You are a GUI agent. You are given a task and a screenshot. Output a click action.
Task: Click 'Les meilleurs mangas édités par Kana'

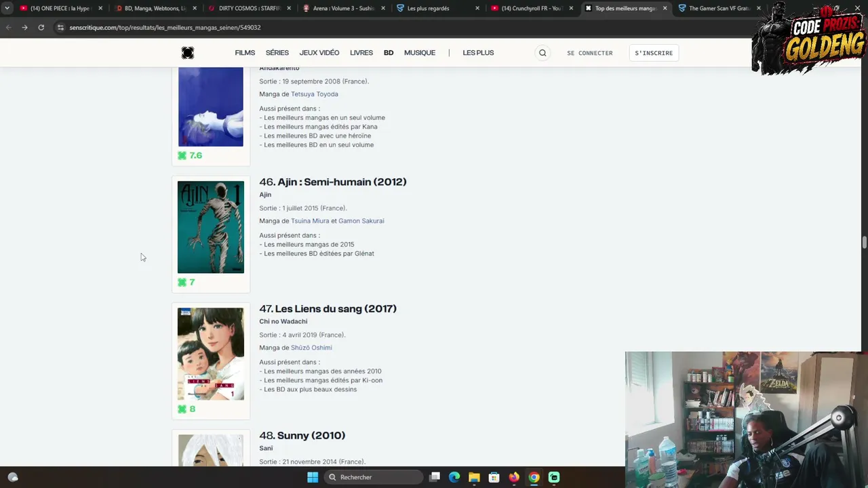[x=321, y=127]
